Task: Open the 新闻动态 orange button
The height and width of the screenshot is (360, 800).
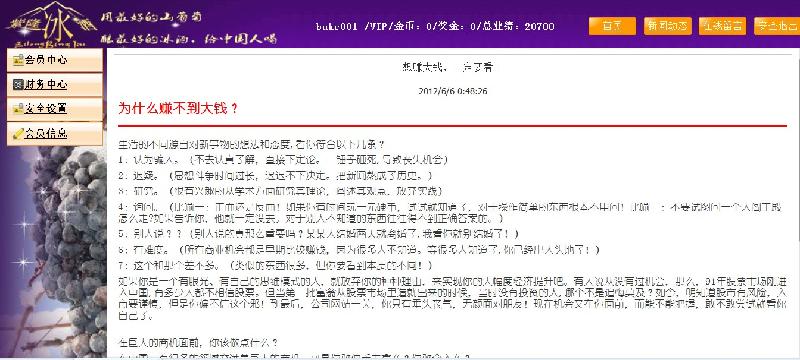Action: [667, 26]
